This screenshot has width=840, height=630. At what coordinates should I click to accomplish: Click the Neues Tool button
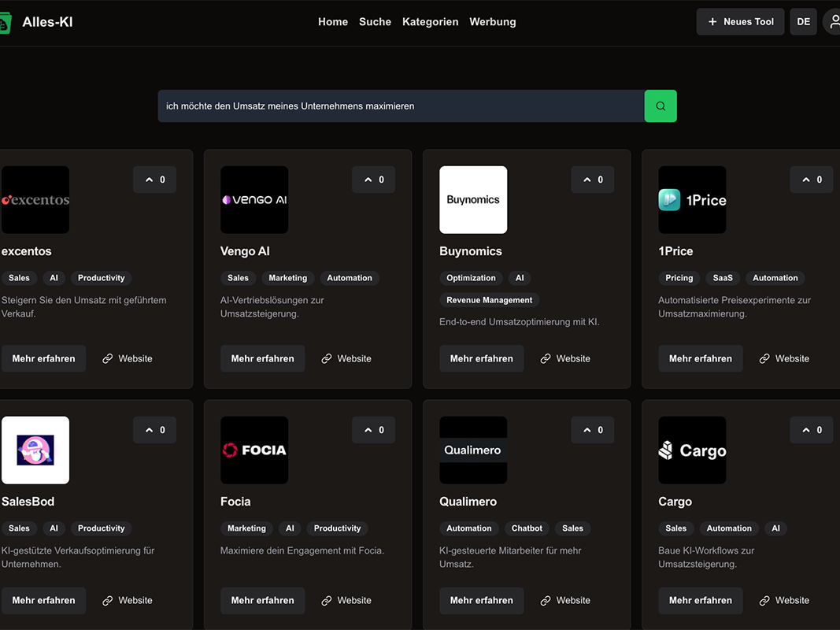coord(740,22)
